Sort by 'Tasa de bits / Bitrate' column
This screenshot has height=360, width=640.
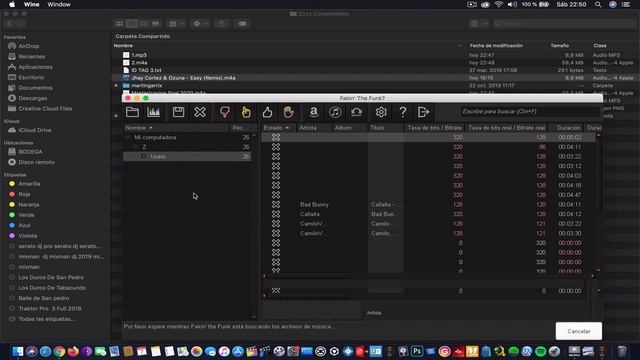[435, 128]
